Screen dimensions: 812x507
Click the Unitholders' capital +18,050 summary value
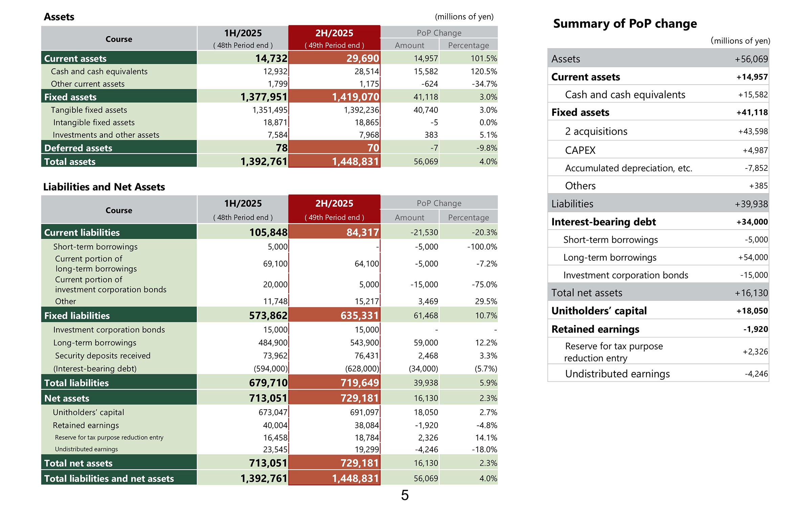pos(752,311)
